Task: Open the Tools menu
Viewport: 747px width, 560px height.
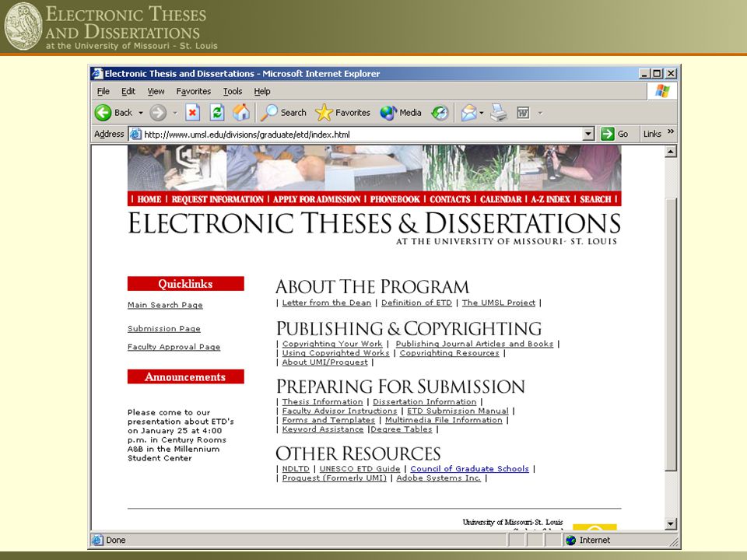Action: coord(233,91)
